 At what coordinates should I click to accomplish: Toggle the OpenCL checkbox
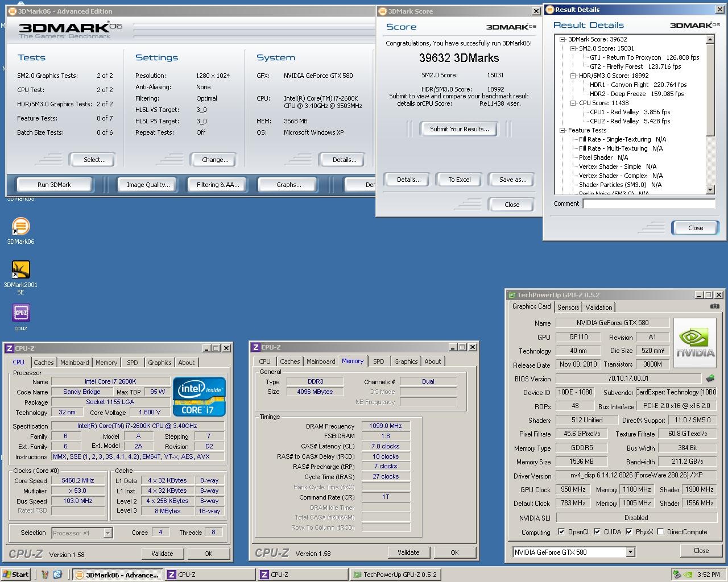point(561,532)
